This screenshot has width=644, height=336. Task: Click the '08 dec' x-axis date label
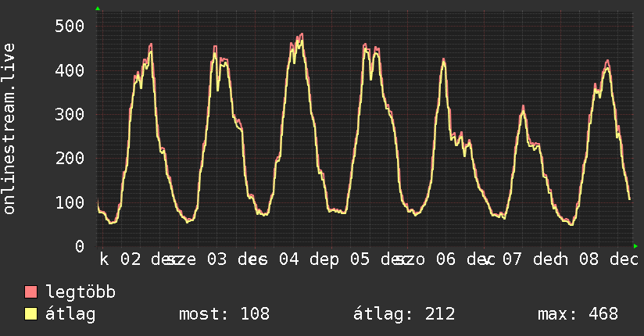click(x=609, y=259)
